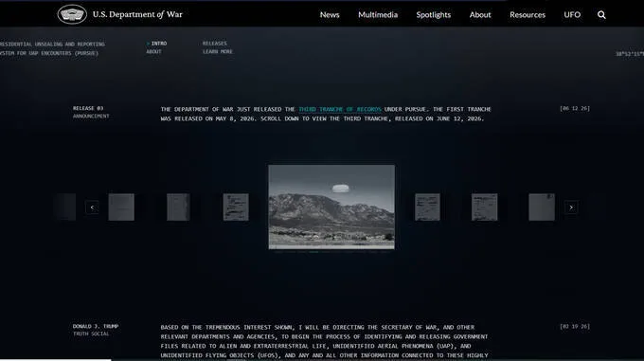The height and width of the screenshot is (361, 644).
Task: Open the About menu in top bar
Action: [480, 15]
